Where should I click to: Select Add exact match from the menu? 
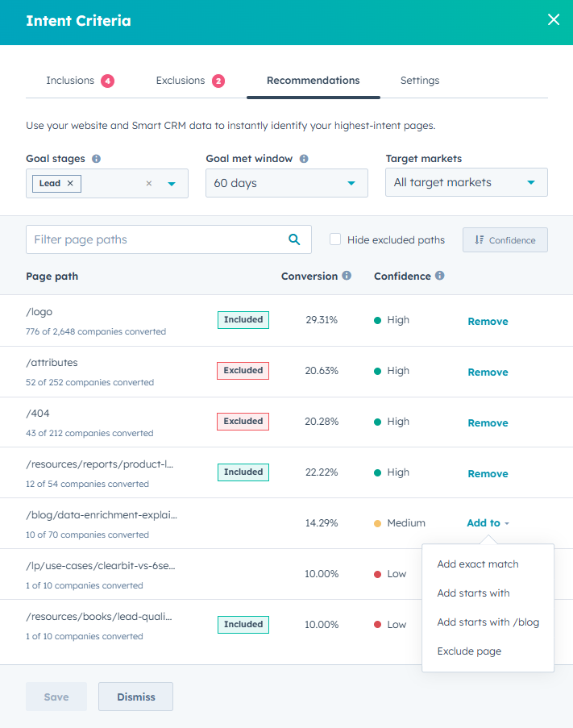[479, 564]
